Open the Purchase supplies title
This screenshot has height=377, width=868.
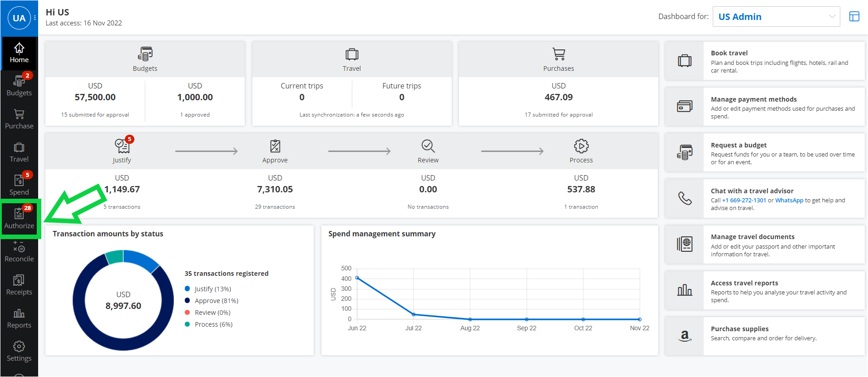[740, 329]
